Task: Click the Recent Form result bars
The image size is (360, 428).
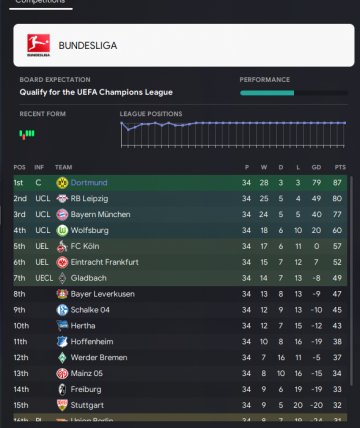Action: click(27, 134)
